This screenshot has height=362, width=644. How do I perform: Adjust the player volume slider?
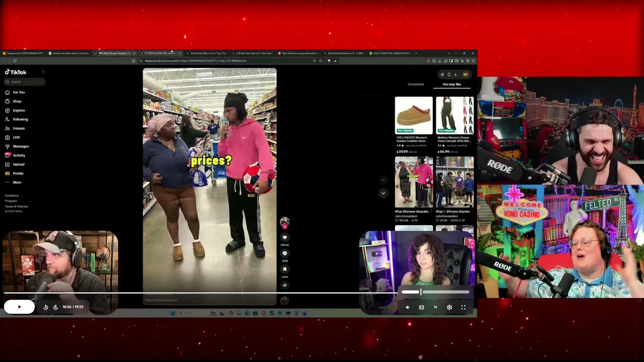click(x=435, y=292)
